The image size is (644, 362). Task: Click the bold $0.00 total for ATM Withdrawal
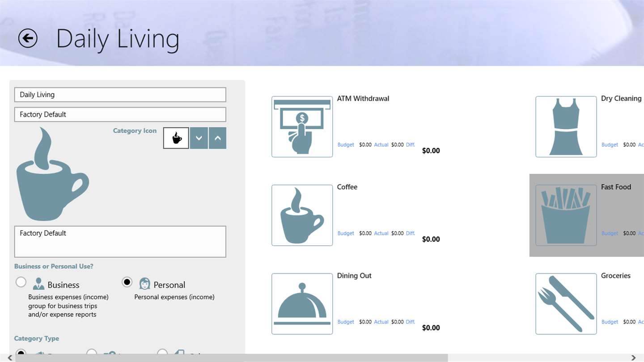coord(431,151)
